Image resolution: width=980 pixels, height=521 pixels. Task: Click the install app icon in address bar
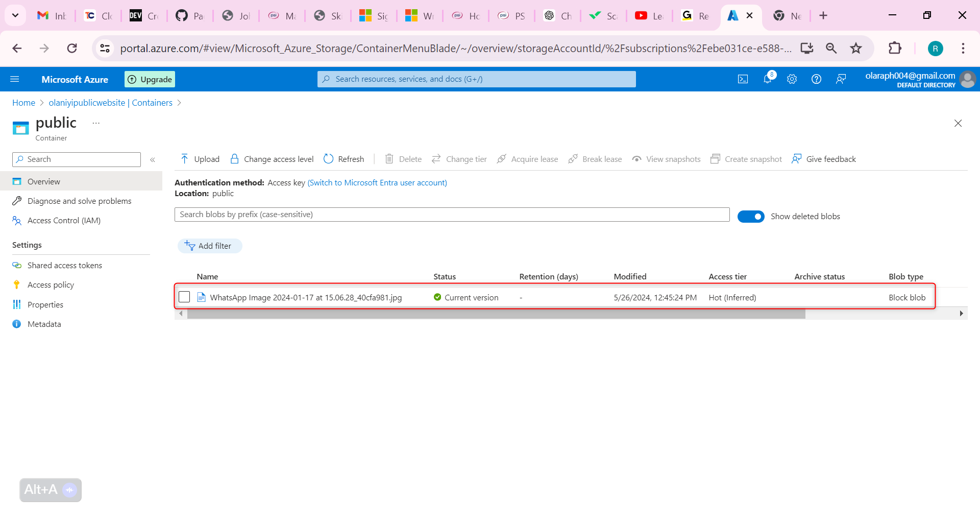(807, 48)
